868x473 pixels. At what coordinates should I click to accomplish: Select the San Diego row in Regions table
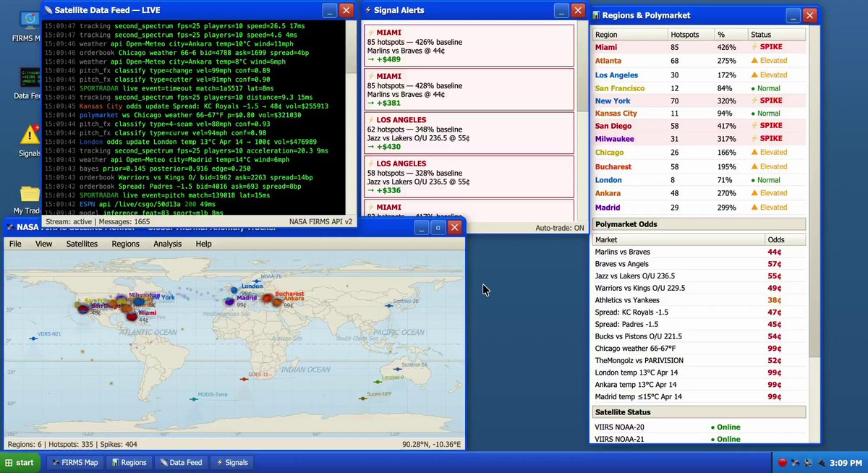(699, 126)
